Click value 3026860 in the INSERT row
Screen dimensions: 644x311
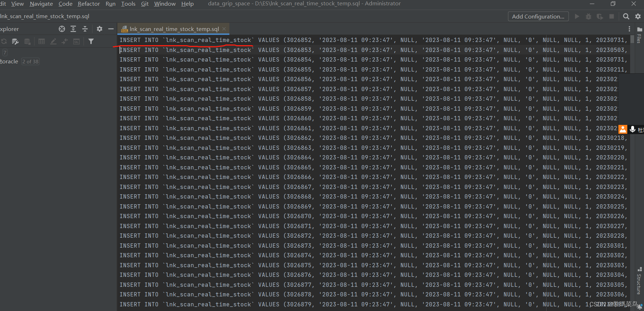pyautogui.click(x=299, y=118)
